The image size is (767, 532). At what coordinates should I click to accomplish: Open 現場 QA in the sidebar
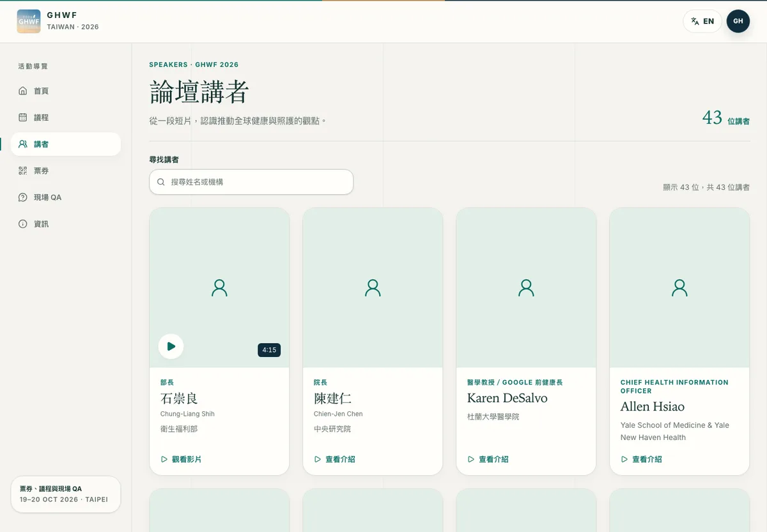coord(66,197)
